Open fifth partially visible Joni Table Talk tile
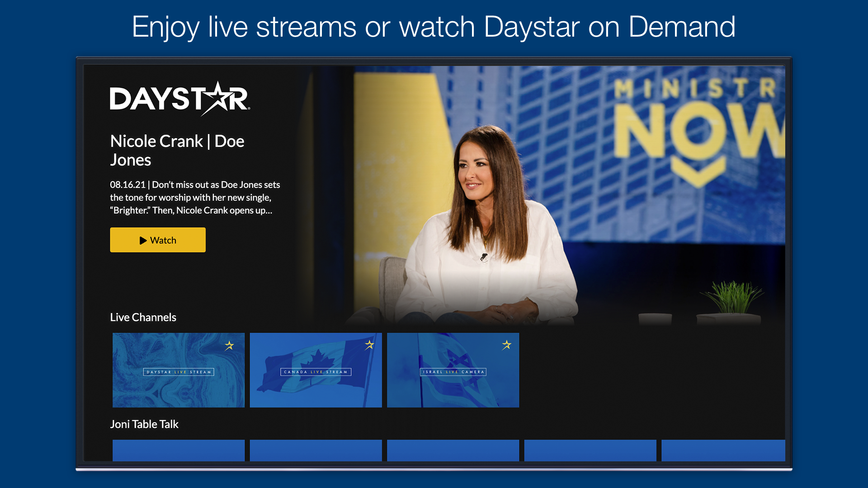Viewport: 868px width, 488px height. pos(723,450)
